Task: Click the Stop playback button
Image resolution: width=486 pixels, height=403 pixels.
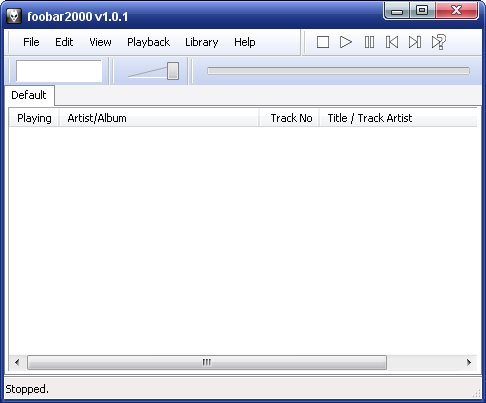Action: click(323, 42)
